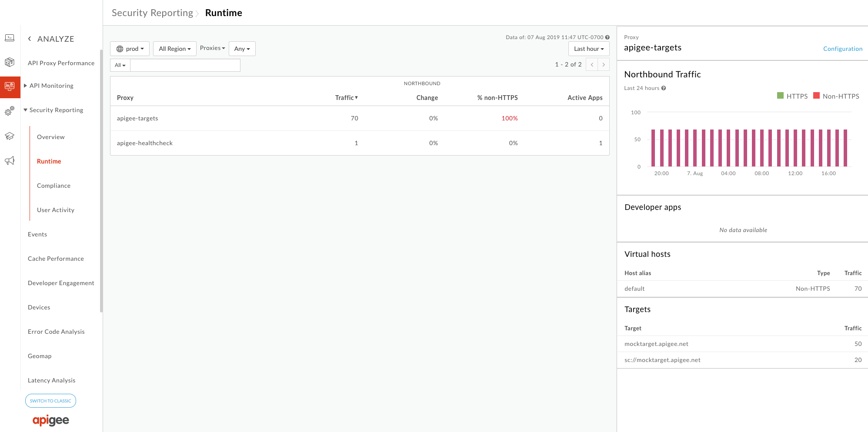Open the All search filter dropdown
The image size is (868, 432).
tap(120, 65)
